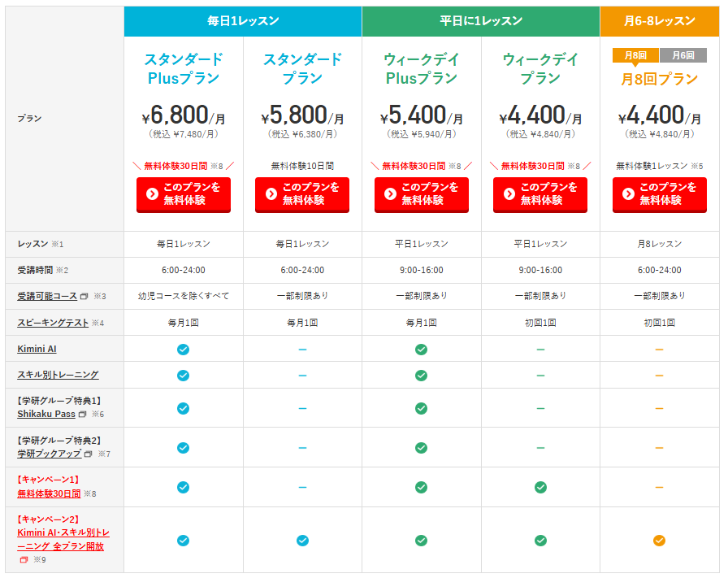Click the arrow icon in スタンダードPlus trial button
This screenshot has width=728, height=578.
152,194
